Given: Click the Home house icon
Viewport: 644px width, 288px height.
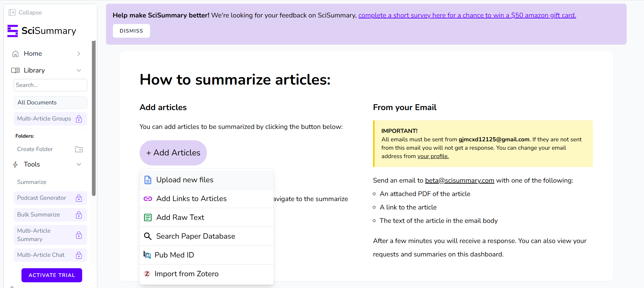Looking at the screenshot, I should click(15, 54).
